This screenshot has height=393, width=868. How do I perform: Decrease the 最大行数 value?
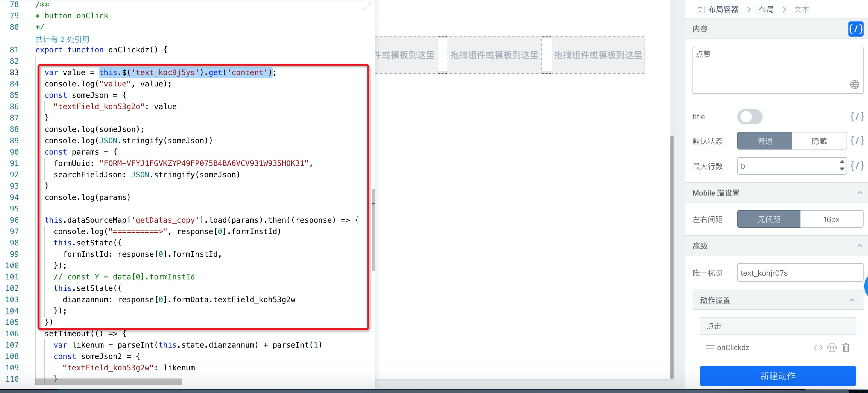tap(842, 169)
